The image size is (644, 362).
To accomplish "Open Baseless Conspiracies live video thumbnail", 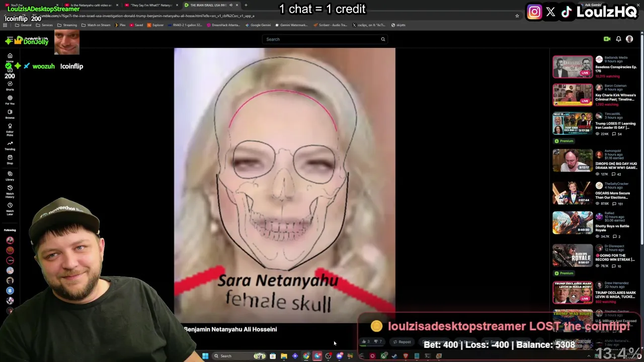I will 573,67.
